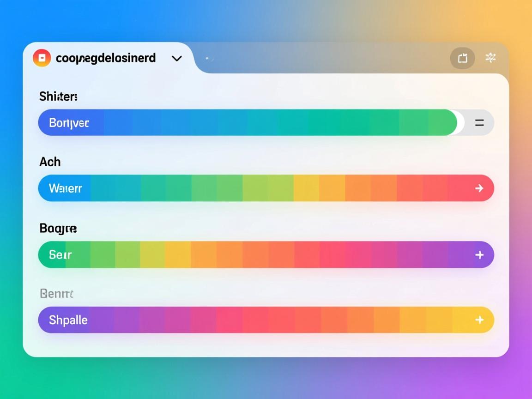Pick the yellow segment of the Waterr gradient
The width and height of the screenshot is (532, 399).
click(x=306, y=188)
